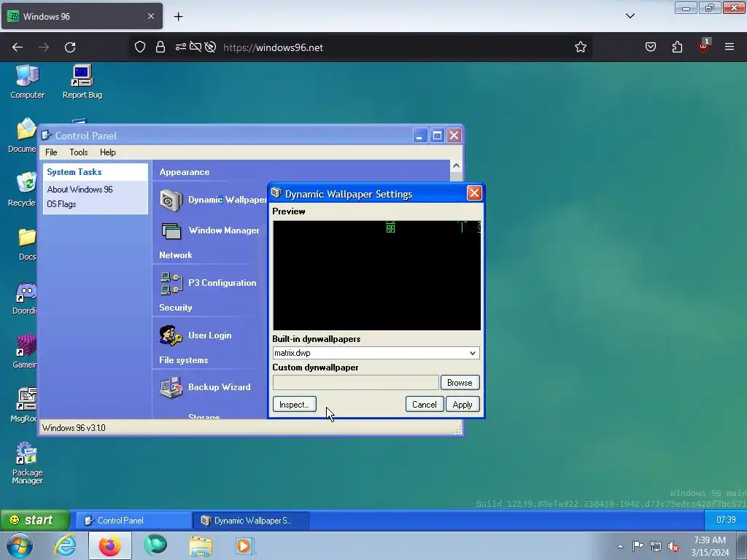
Task: Open the Computer desktop icon
Action: [27, 81]
